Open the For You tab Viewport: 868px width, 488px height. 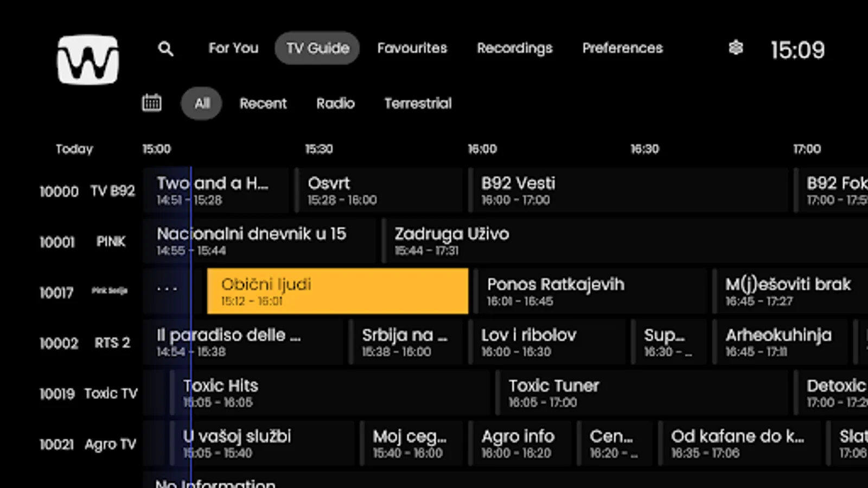[233, 48]
